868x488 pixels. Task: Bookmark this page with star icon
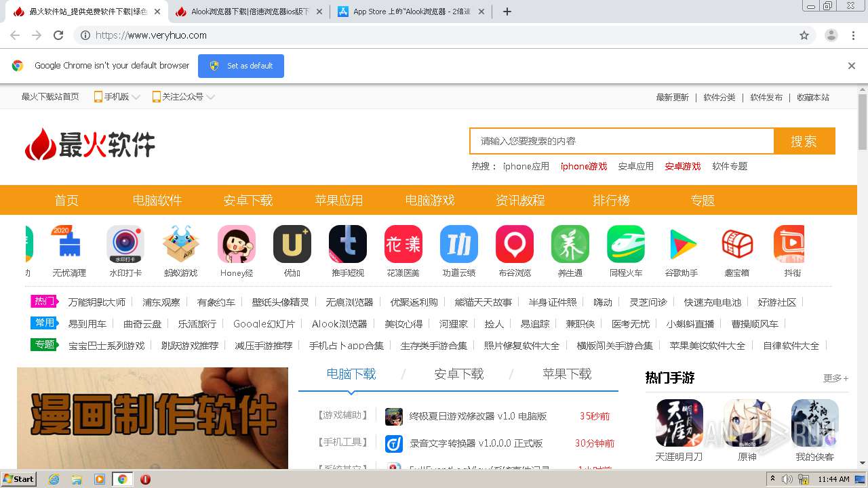(804, 35)
